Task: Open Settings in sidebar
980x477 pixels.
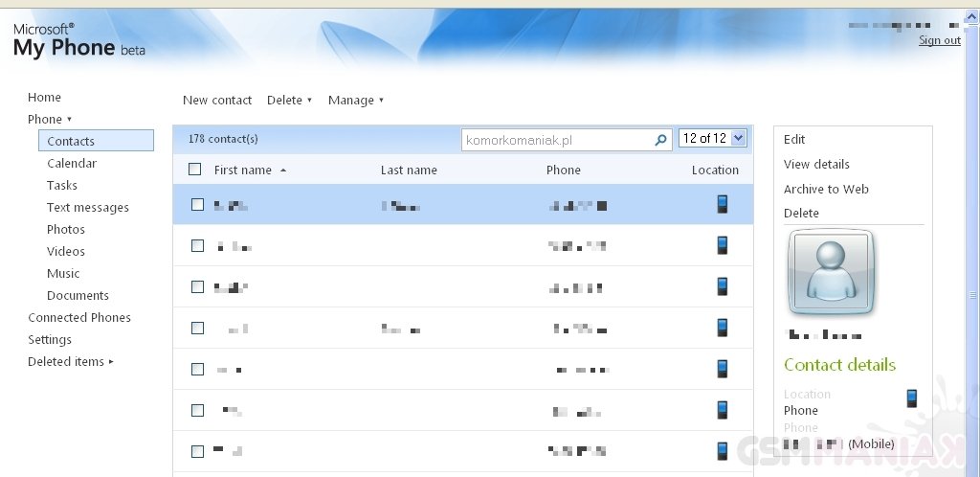Action: 50,339
